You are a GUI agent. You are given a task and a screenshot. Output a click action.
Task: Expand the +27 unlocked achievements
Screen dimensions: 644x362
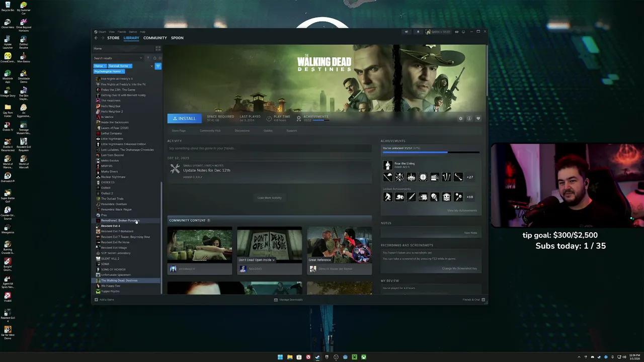pos(469,177)
